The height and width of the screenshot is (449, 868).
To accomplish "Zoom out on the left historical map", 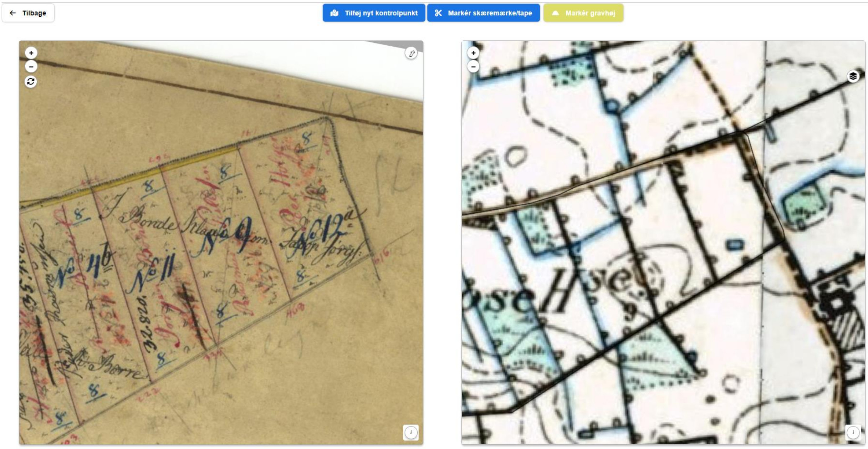I will pos(31,66).
